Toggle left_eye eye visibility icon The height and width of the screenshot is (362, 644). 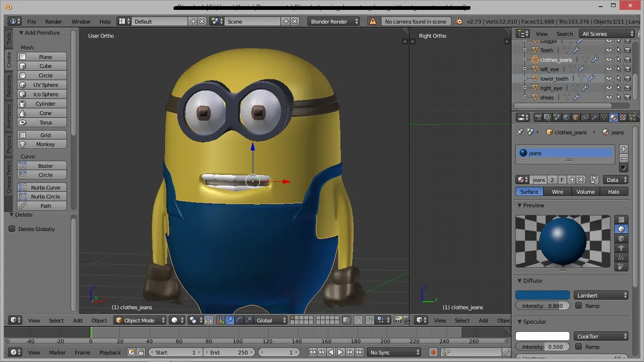(x=609, y=69)
